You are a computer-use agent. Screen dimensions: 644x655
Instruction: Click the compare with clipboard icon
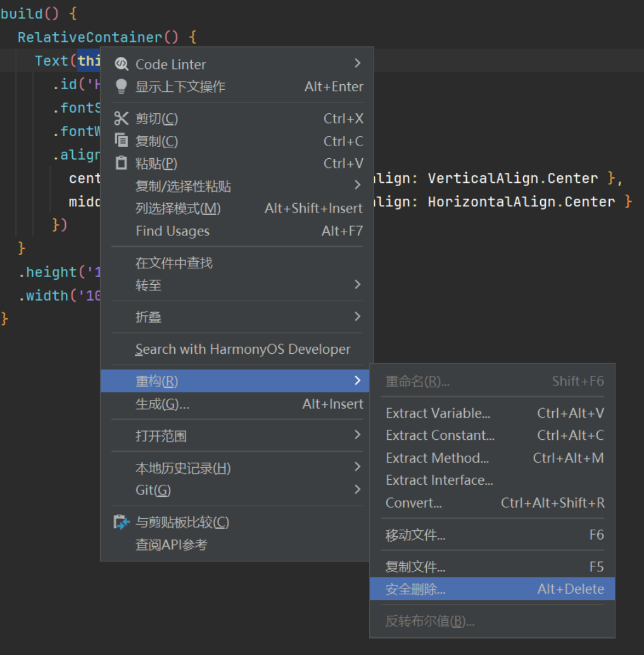coord(121,522)
